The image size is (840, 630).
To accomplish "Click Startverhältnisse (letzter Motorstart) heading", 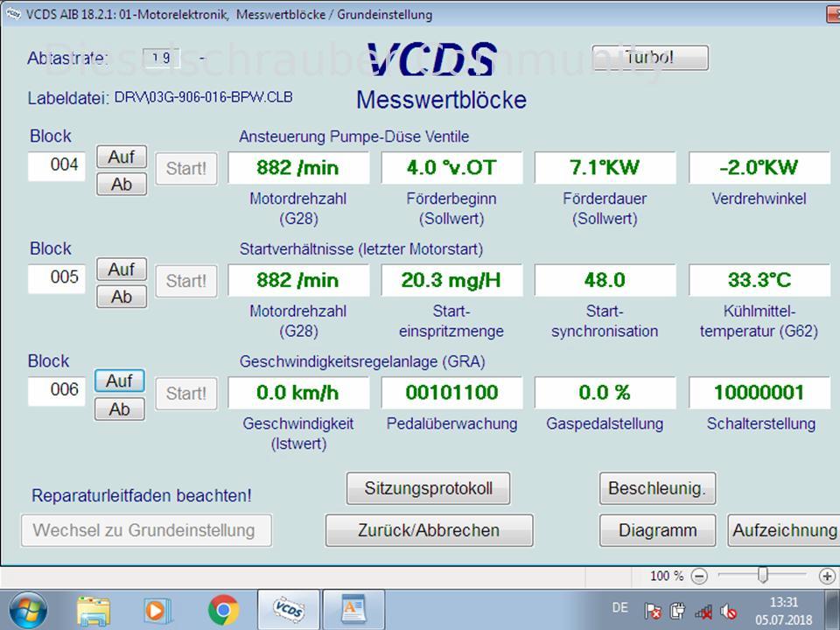I will tap(361, 249).
